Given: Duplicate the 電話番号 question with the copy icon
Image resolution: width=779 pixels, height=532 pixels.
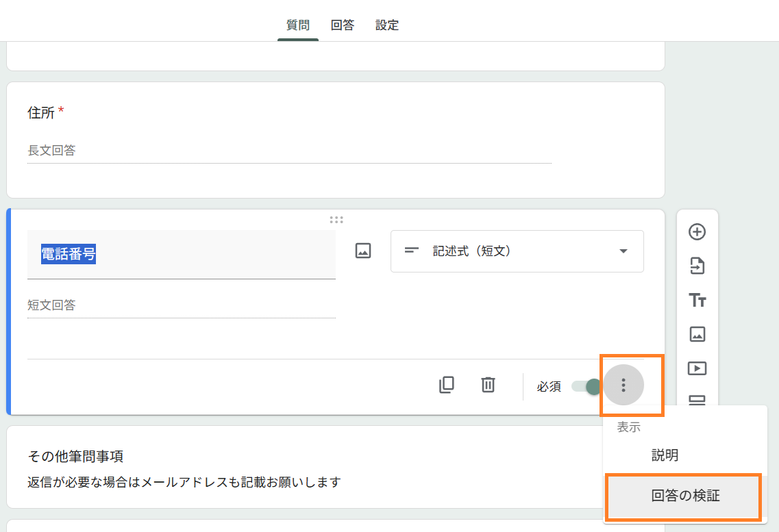Looking at the screenshot, I should tap(447, 385).
